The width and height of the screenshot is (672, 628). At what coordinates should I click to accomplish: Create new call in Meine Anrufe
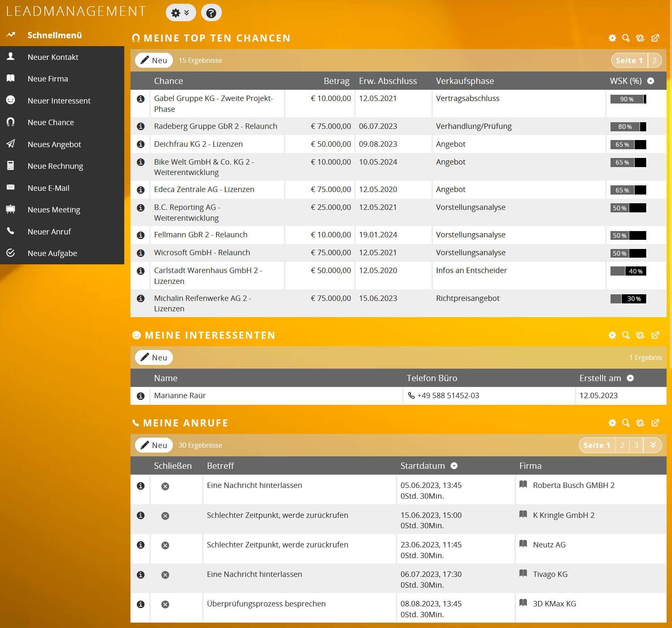pyautogui.click(x=154, y=445)
